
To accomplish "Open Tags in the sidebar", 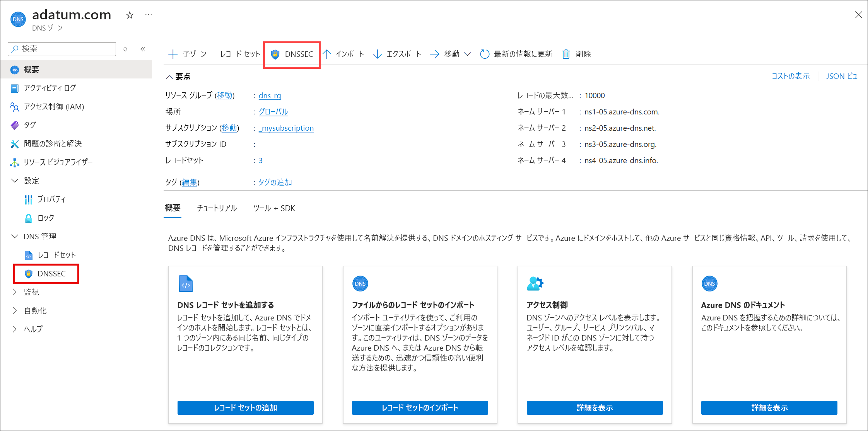I will 30,125.
